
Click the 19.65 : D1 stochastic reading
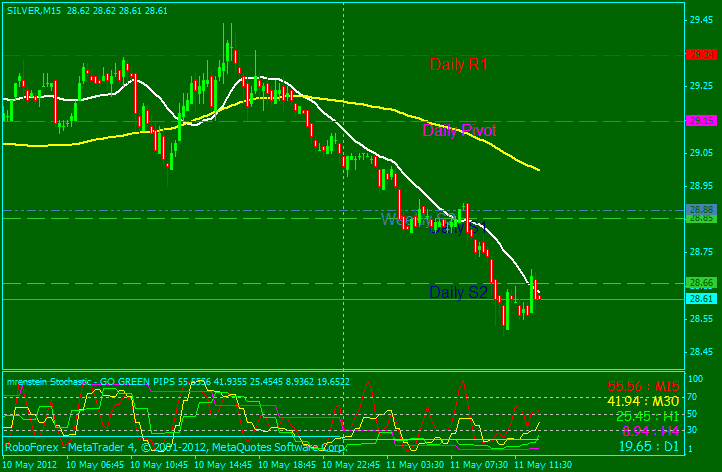pyautogui.click(x=649, y=446)
